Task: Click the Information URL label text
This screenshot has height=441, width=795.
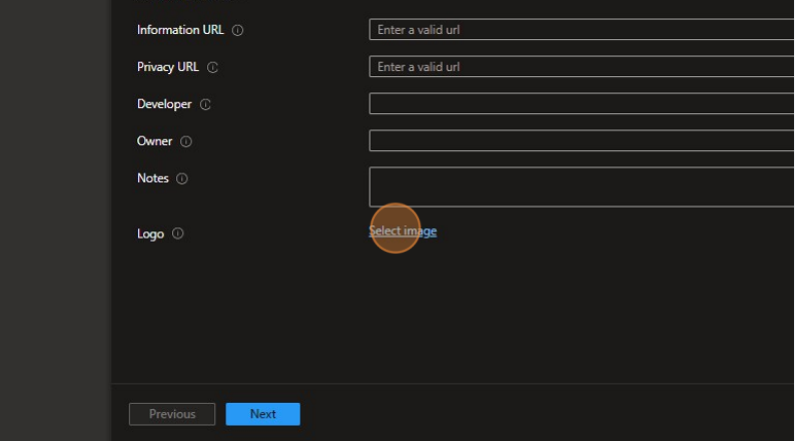Action: [180, 30]
